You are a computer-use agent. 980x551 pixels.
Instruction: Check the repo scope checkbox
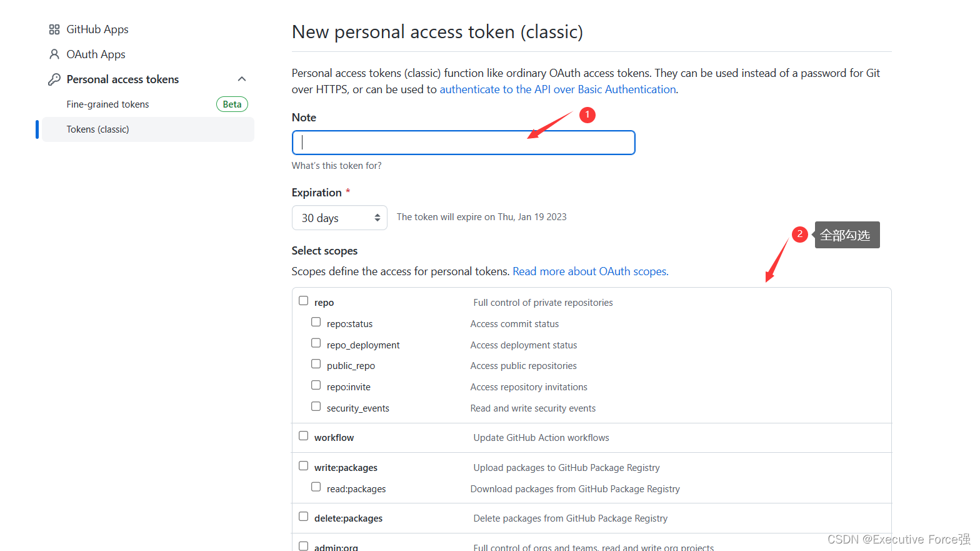point(304,301)
